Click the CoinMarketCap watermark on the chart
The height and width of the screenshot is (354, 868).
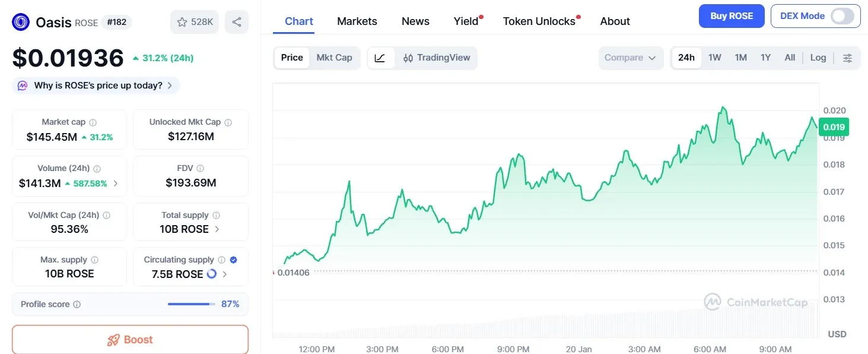pos(755,302)
